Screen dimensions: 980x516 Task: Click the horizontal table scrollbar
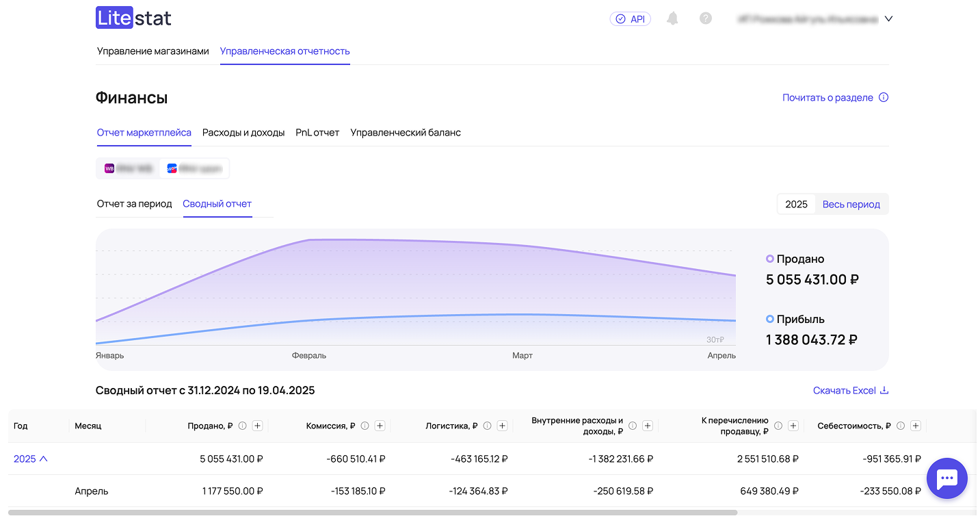373,512
